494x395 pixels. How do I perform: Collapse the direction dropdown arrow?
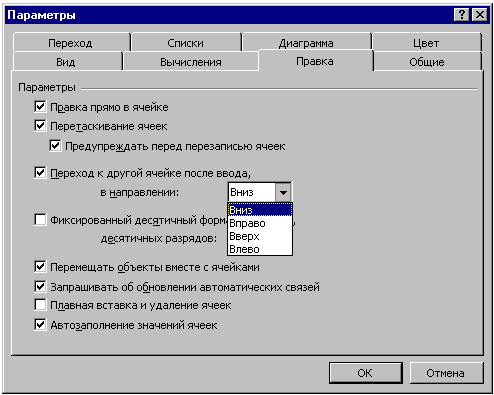[x=283, y=192]
